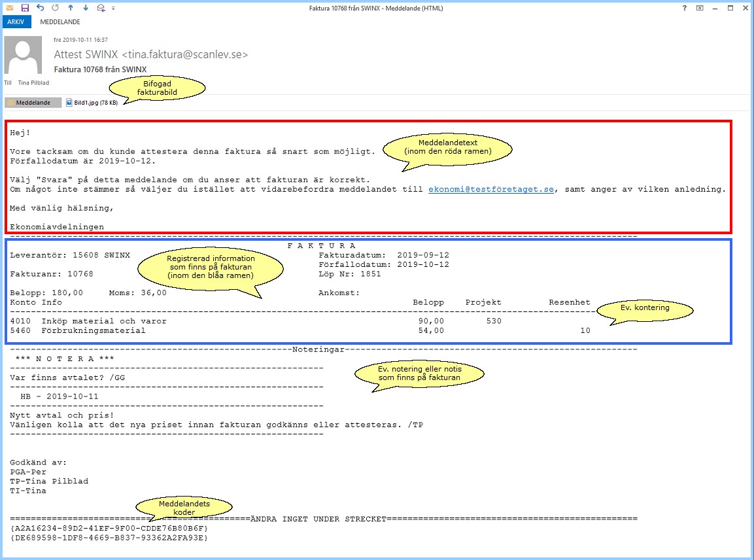Click the signature Ekonomiavdelningen
Screen dimensions: 754x560
[57, 226]
